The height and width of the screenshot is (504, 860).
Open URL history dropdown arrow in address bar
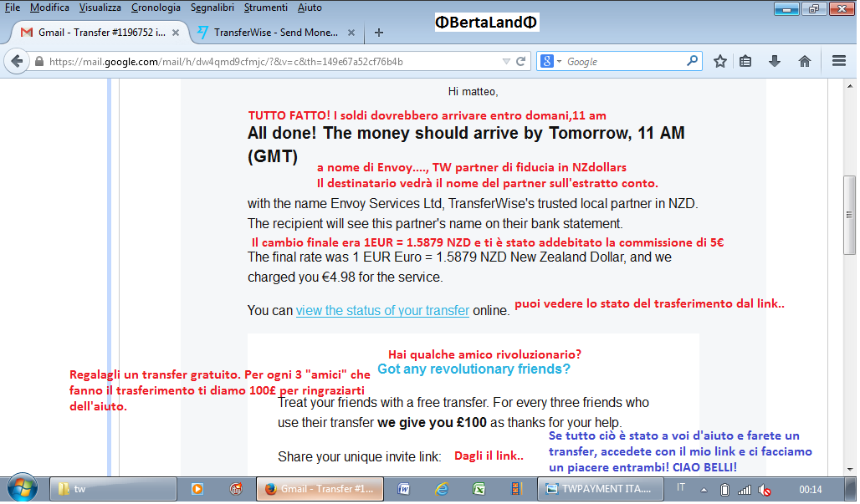coord(506,61)
